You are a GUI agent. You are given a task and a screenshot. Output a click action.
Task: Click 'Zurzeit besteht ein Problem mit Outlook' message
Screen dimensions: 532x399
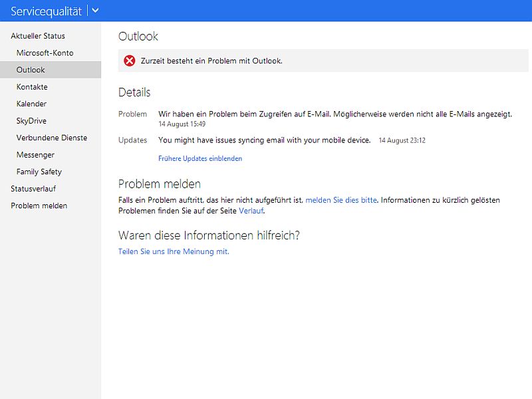(x=211, y=61)
